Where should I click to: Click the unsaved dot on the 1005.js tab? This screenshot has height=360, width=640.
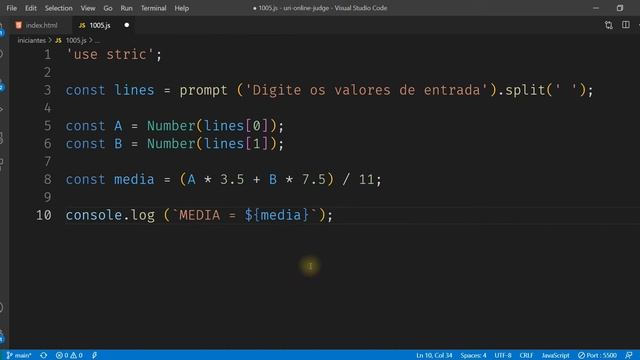pos(127,25)
